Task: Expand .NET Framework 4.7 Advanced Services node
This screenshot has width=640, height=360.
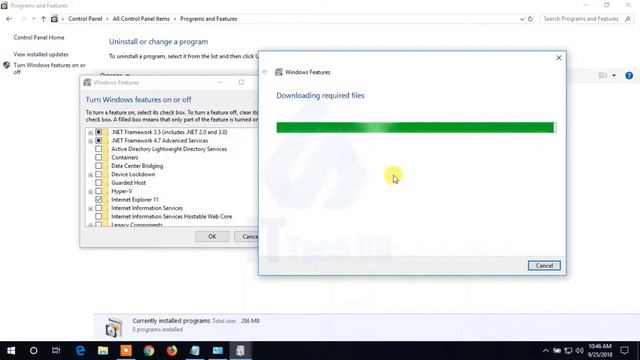Action: pyautogui.click(x=90, y=141)
